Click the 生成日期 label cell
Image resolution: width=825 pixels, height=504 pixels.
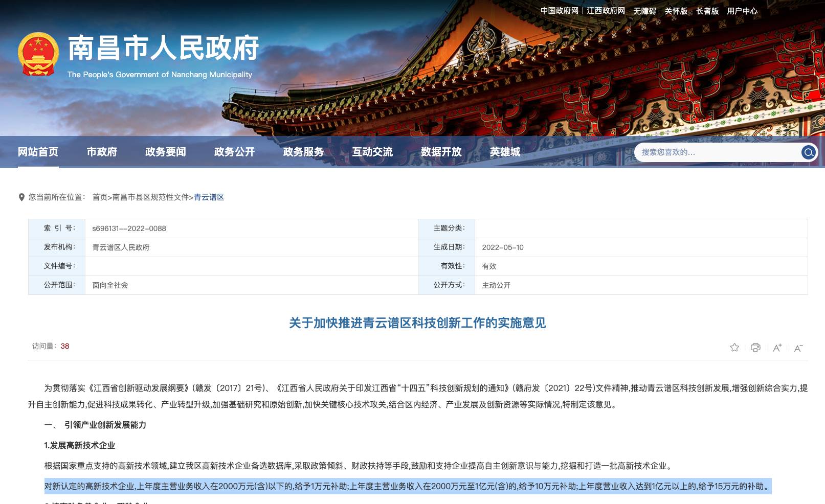coord(447,247)
